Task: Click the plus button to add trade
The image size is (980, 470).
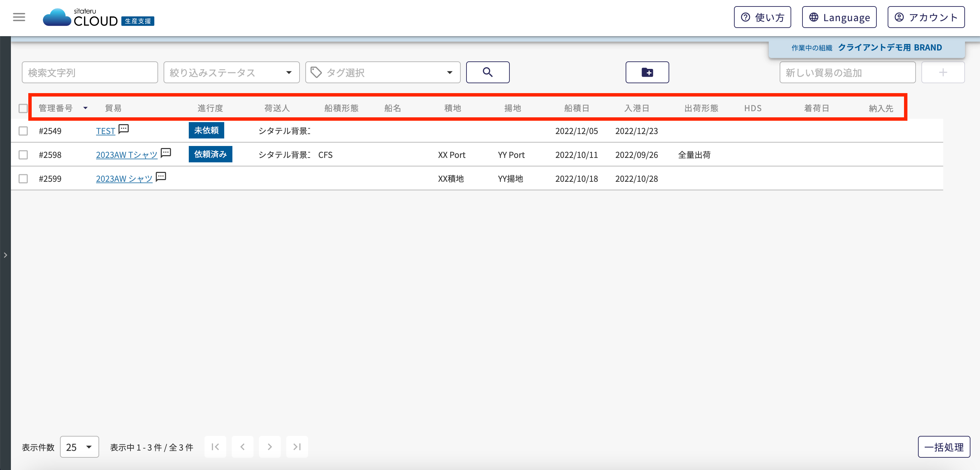Action: coord(943,72)
